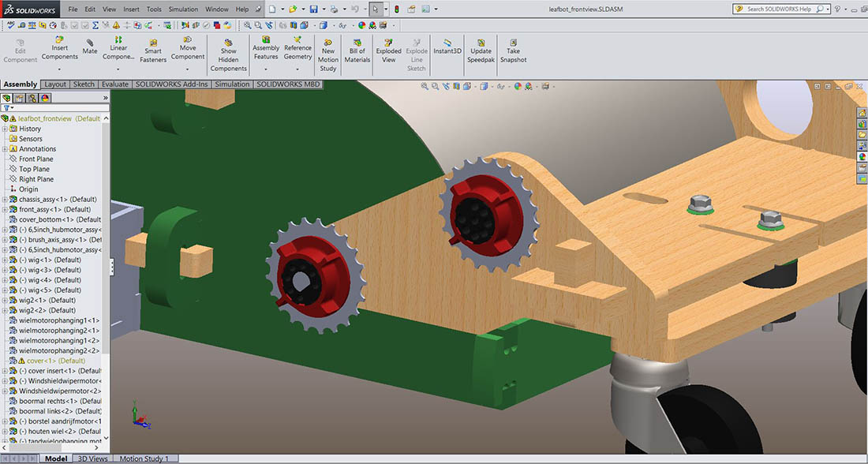The image size is (868, 464).
Task: Open the Tools menu
Action: click(154, 9)
